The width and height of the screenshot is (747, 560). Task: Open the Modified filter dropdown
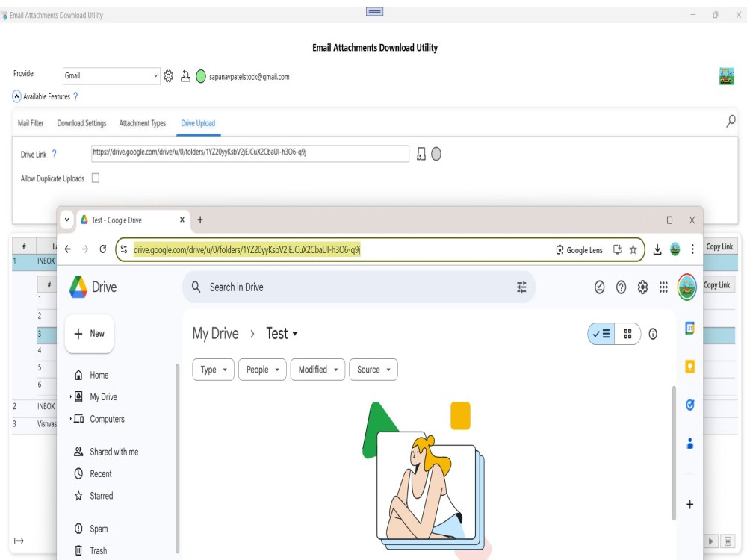click(x=317, y=370)
